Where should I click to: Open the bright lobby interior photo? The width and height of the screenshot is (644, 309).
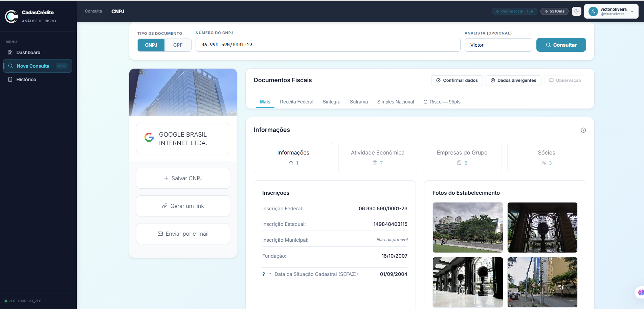[468, 282]
